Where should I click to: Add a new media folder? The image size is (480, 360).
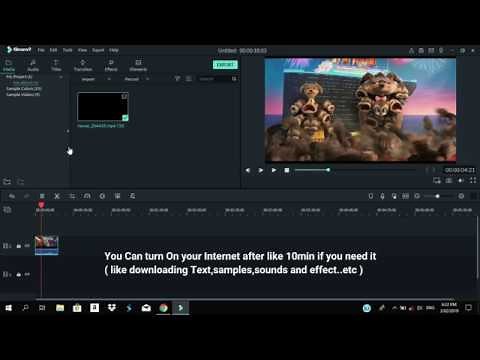click(x=7, y=182)
